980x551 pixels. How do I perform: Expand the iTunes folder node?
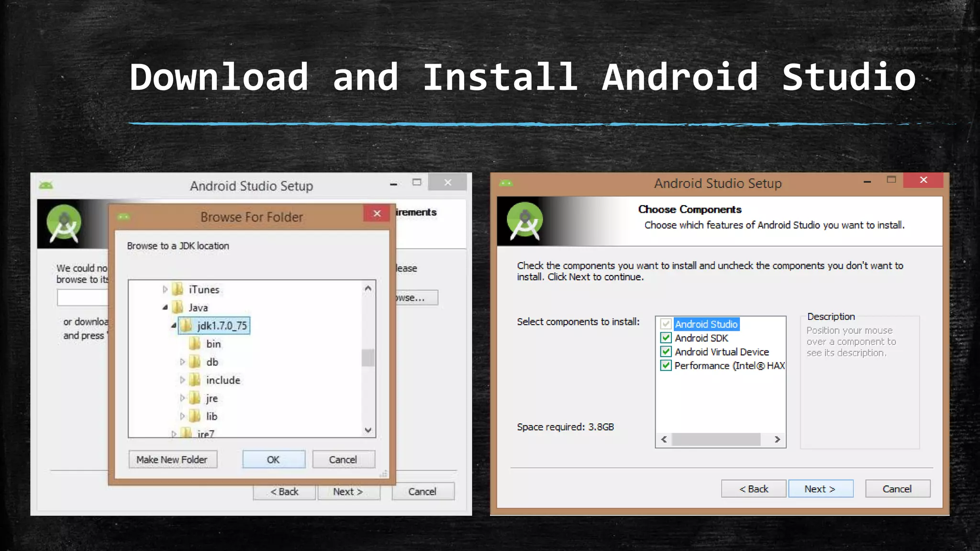[x=165, y=289]
